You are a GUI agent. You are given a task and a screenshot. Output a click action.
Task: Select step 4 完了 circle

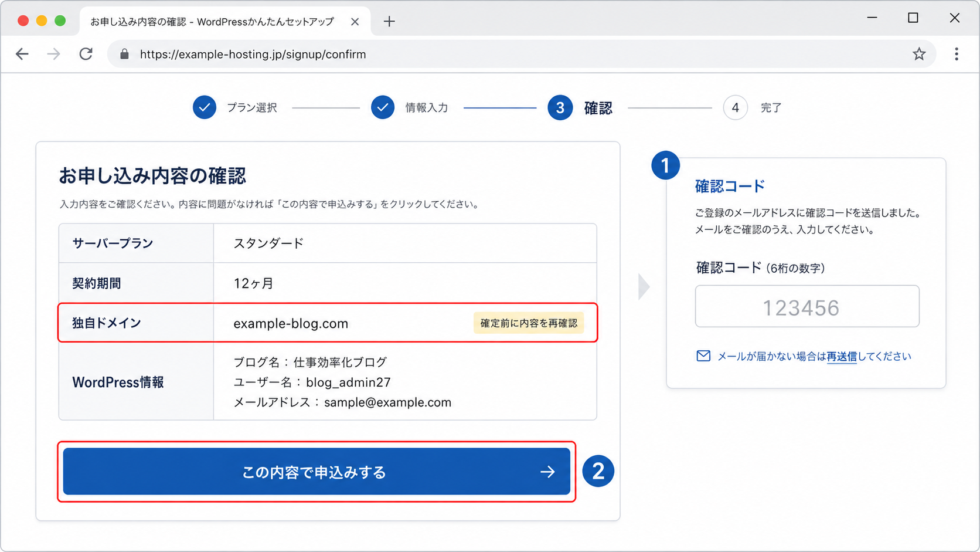735,108
